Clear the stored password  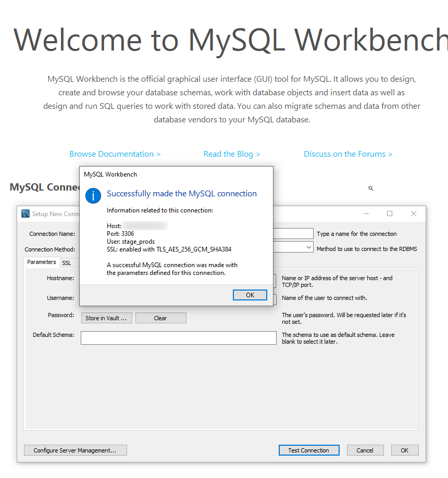pyautogui.click(x=161, y=318)
